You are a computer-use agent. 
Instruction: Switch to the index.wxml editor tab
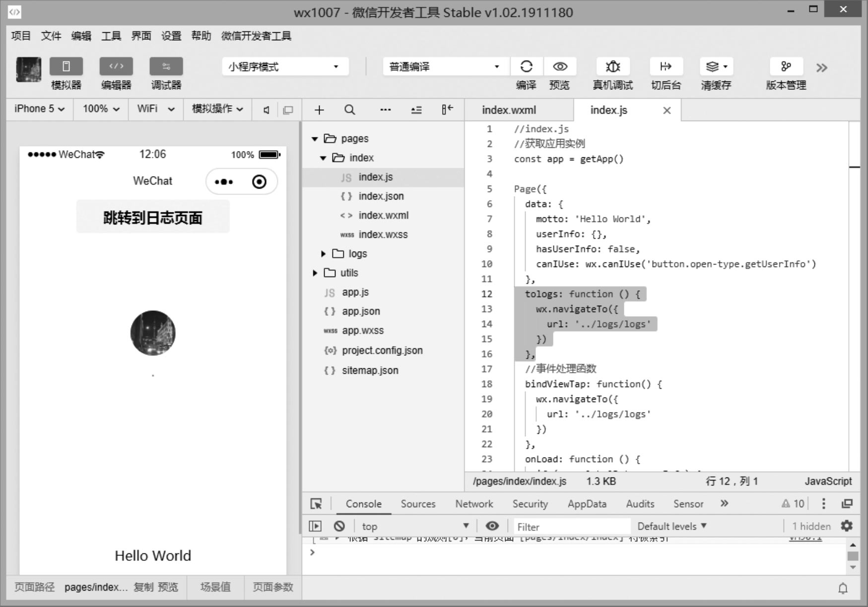point(509,110)
